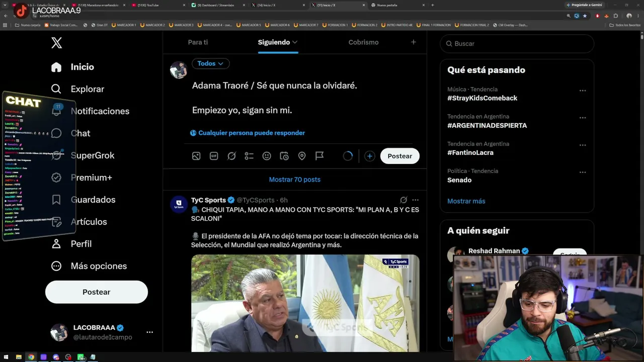The height and width of the screenshot is (362, 644).
Task: Schedule the post with calendar icon
Action: coord(284,156)
